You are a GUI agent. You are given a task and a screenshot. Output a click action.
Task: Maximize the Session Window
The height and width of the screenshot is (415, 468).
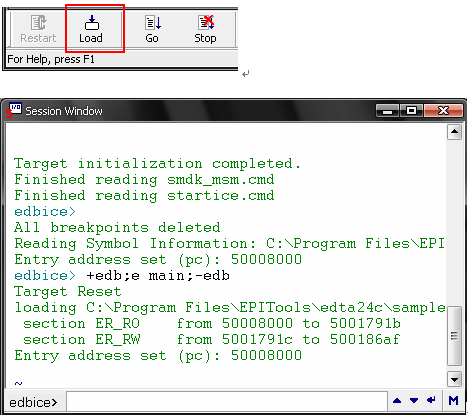[x=412, y=111]
